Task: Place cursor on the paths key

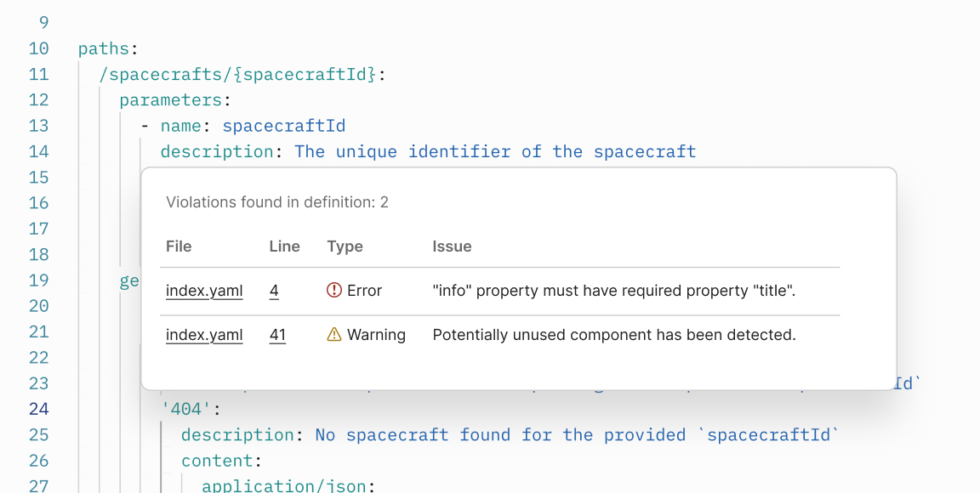Action: (103, 48)
